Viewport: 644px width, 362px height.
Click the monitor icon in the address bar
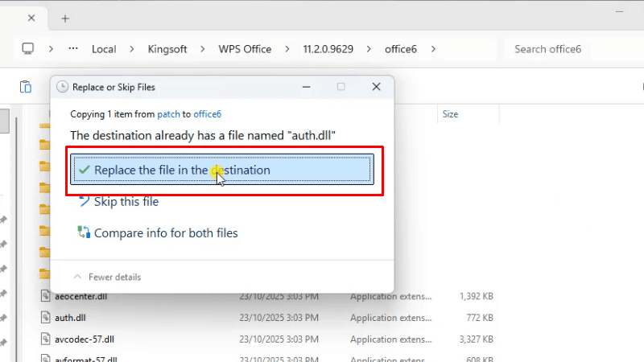click(x=28, y=49)
